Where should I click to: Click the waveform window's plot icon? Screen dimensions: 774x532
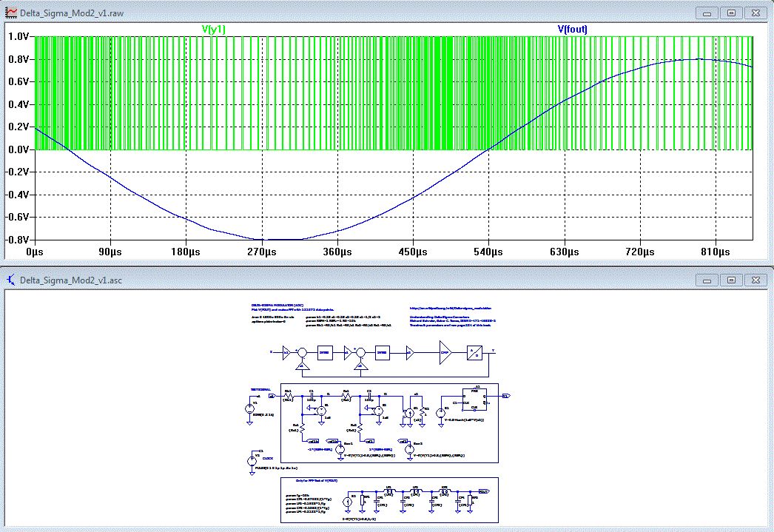pos(11,13)
